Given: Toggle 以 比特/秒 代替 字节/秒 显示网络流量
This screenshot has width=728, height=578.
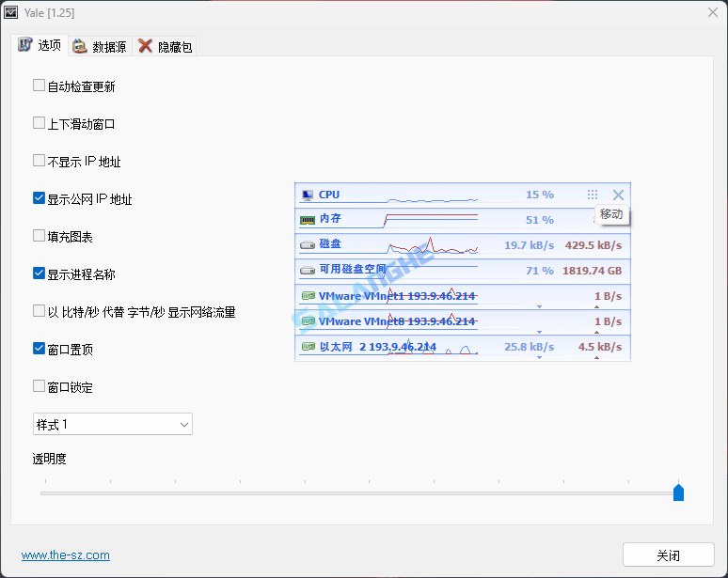Looking at the screenshot, I should click(39, 311).
